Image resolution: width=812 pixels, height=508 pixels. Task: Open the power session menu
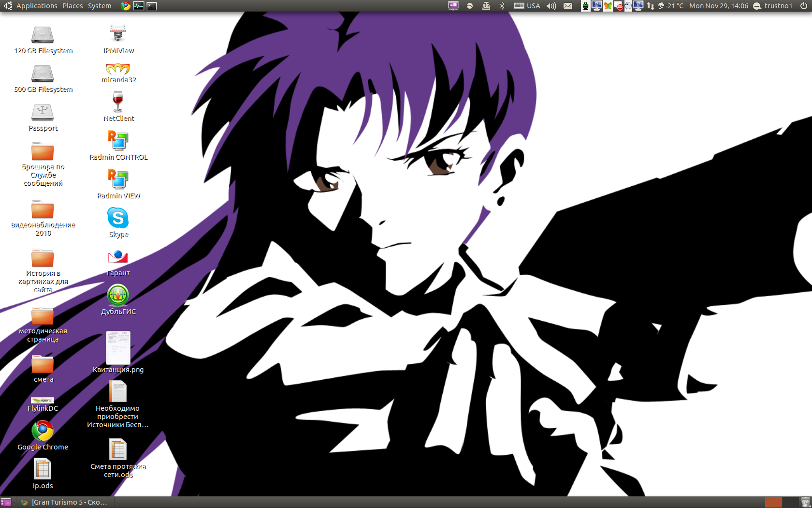pyautogui.click(x=804, y=6)
